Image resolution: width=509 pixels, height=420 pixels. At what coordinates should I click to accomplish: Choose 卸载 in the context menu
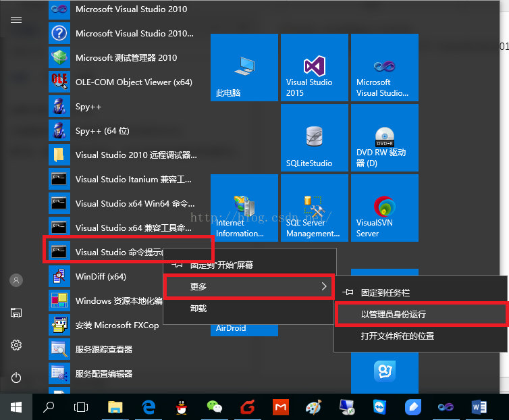249,309
